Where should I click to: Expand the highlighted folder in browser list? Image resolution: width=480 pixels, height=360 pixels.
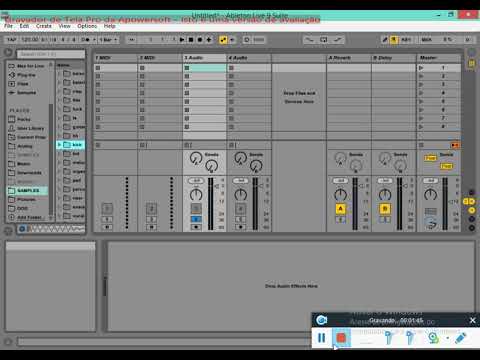coord(60,144)
